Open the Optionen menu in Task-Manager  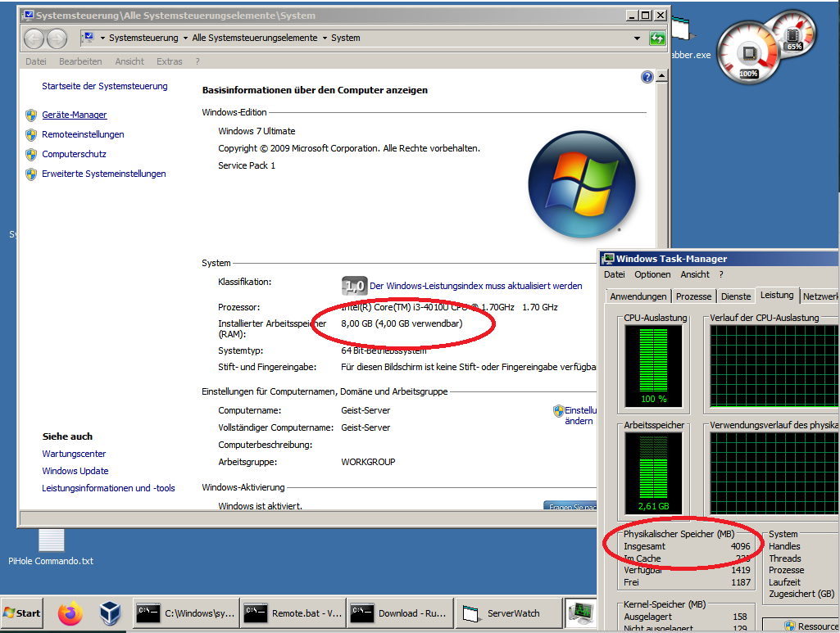tap(652, 274)
